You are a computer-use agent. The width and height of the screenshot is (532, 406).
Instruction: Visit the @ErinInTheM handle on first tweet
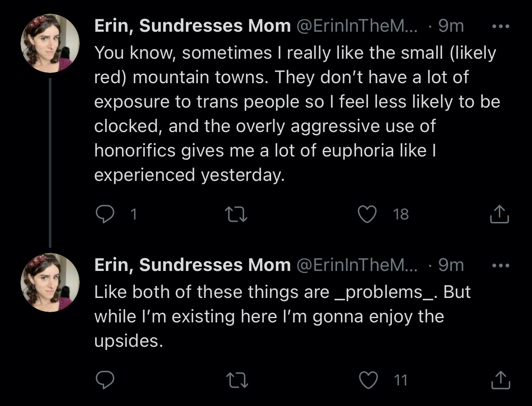pyautogui.click(x=356, y=27)
